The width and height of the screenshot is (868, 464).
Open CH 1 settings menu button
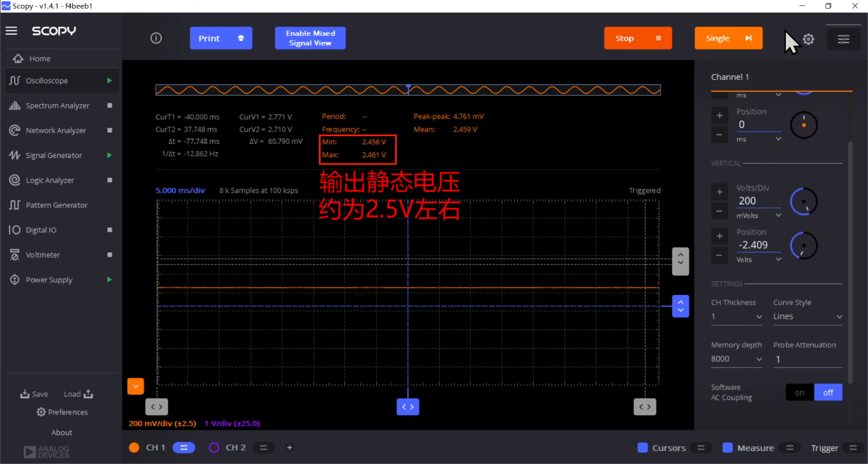pos(184,448)
